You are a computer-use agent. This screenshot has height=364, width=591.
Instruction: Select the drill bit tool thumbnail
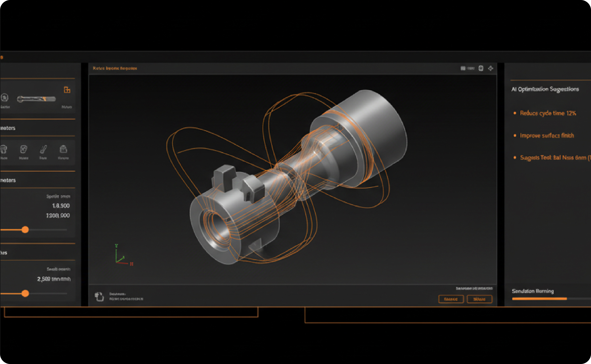coord(36,99)
